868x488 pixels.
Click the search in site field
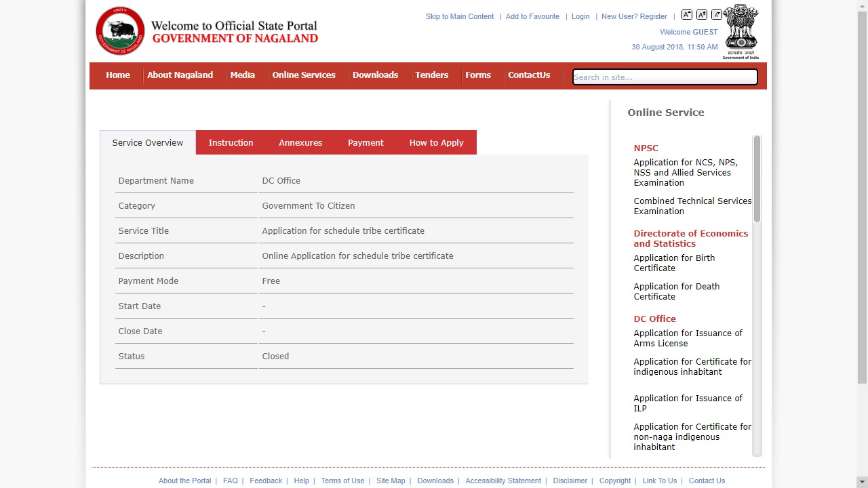point(664,77)
